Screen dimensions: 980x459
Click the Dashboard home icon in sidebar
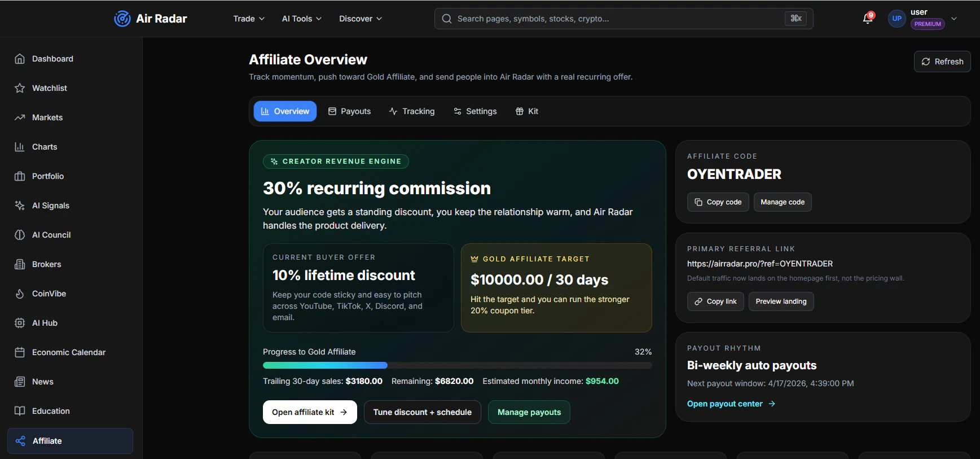pyautogui.click(x=20, y=59)
